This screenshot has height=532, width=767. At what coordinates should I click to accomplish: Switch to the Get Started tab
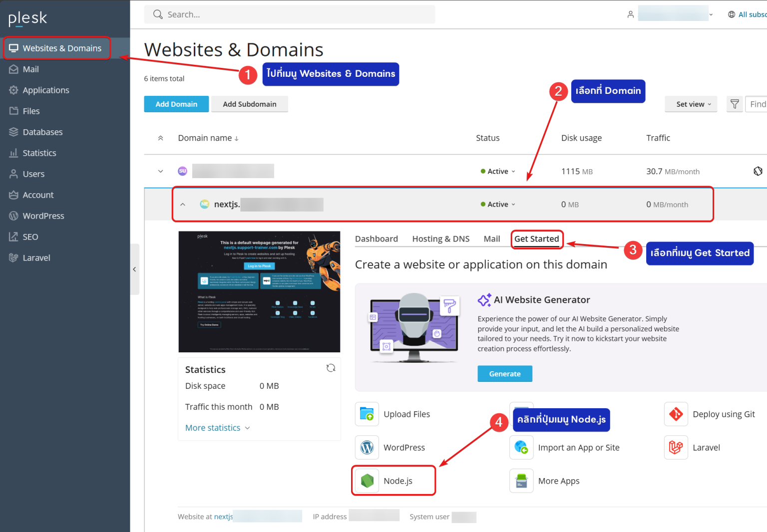click(x=537, y=239)
